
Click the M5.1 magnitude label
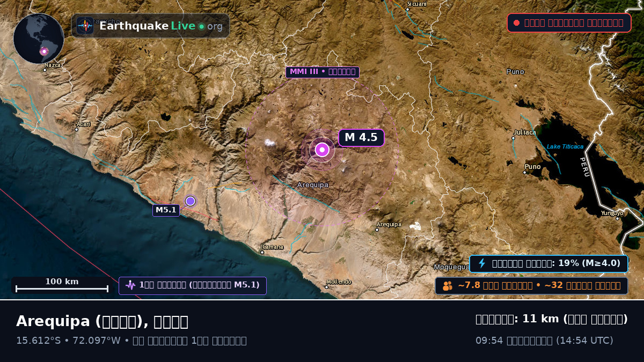pos(166,210)
